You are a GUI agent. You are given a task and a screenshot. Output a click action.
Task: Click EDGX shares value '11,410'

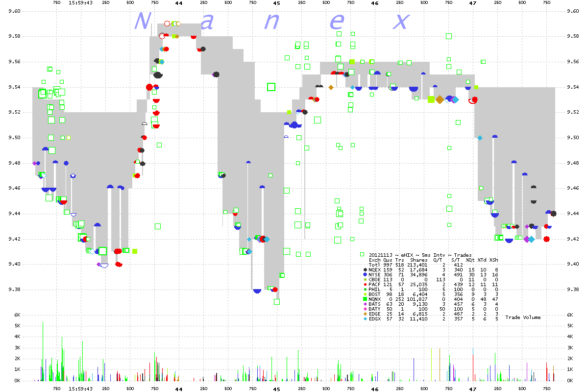(x=418, y=319)
